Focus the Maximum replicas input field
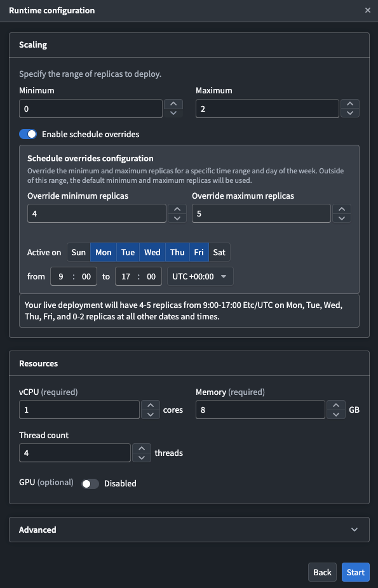 pos(267,109)
